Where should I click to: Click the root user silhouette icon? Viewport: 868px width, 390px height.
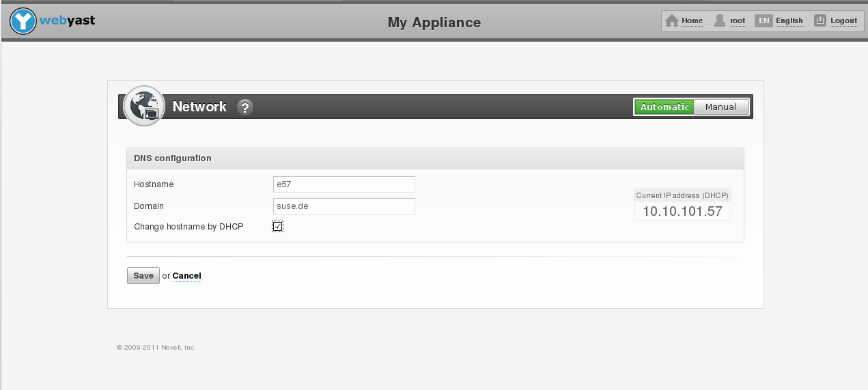719,20
